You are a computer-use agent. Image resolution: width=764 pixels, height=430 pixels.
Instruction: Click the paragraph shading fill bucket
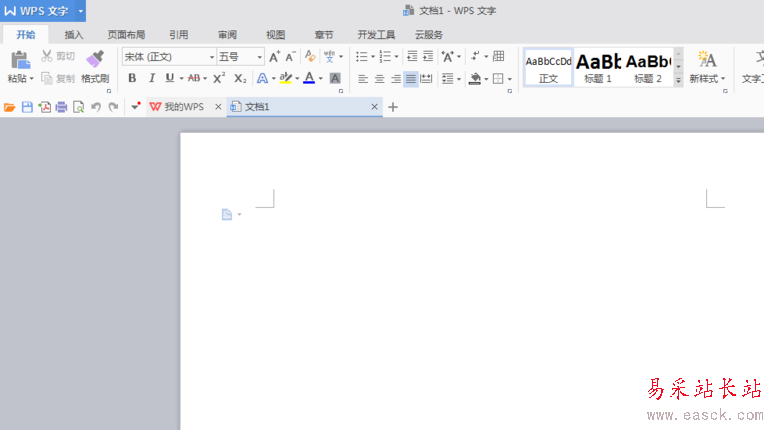tap(475, 78)
